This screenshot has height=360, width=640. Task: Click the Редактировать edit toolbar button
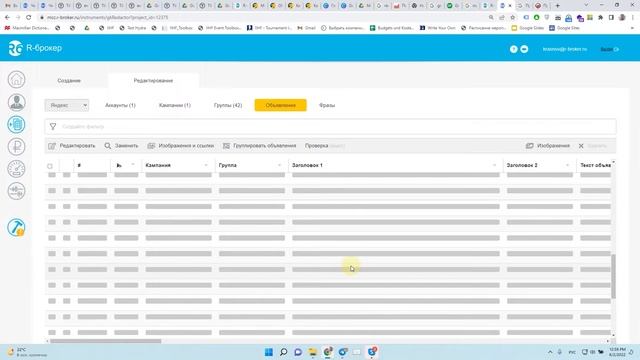click(x=71, y=146)
